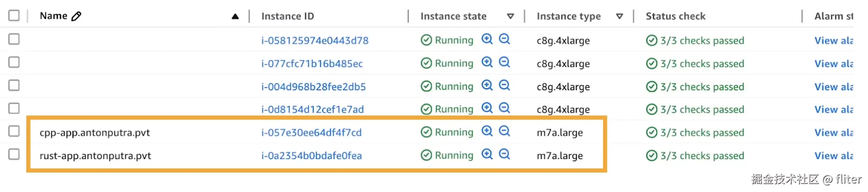Viewport: 868px width, 192px height.
Task: Click zoom-out filter icon for i-058125974e0443d78
Action: coord(504,39)
